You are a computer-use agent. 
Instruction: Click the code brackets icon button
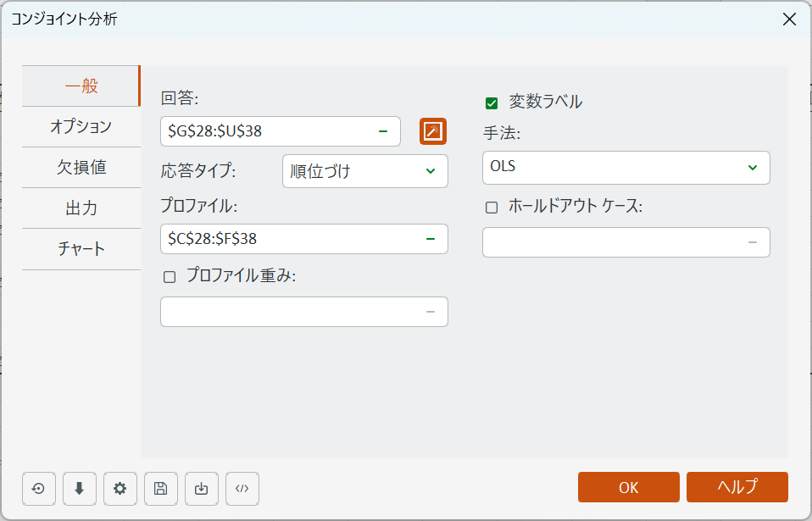(x=242, y=489)
